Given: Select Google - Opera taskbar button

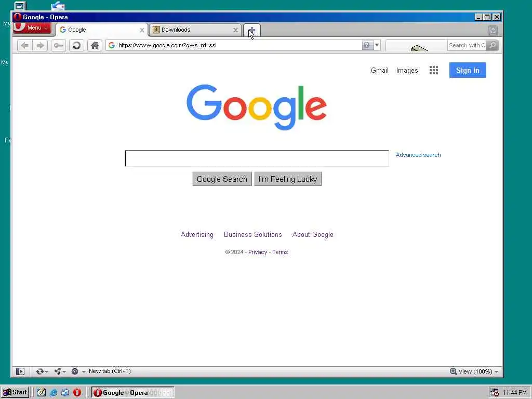Looking at the screenshot, I should pos(133,393).
